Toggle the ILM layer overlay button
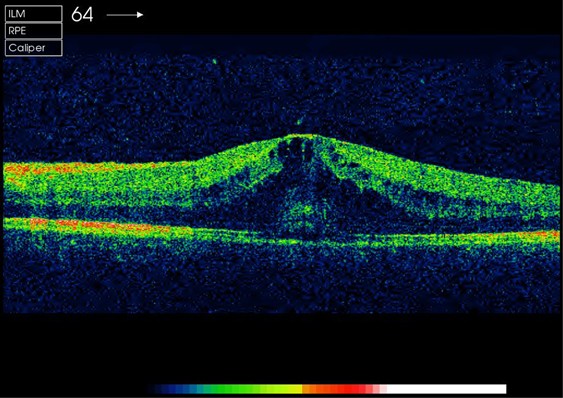 click(x=33, y=14)
